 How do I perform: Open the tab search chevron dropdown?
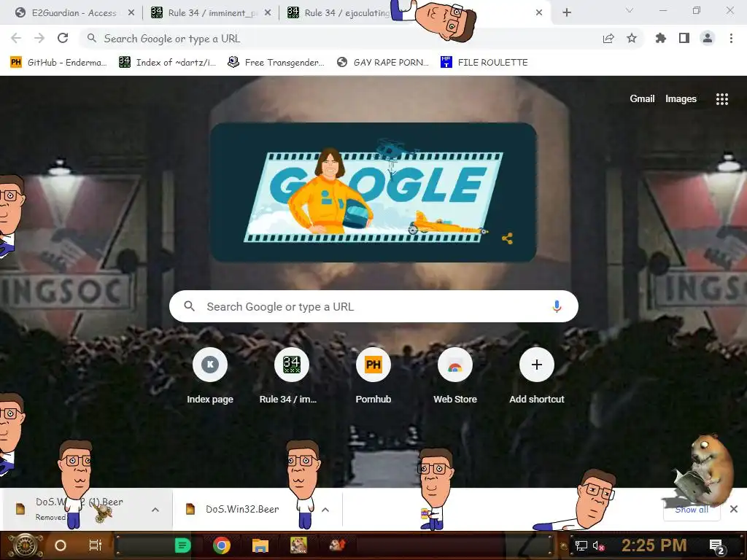[630, 10]
